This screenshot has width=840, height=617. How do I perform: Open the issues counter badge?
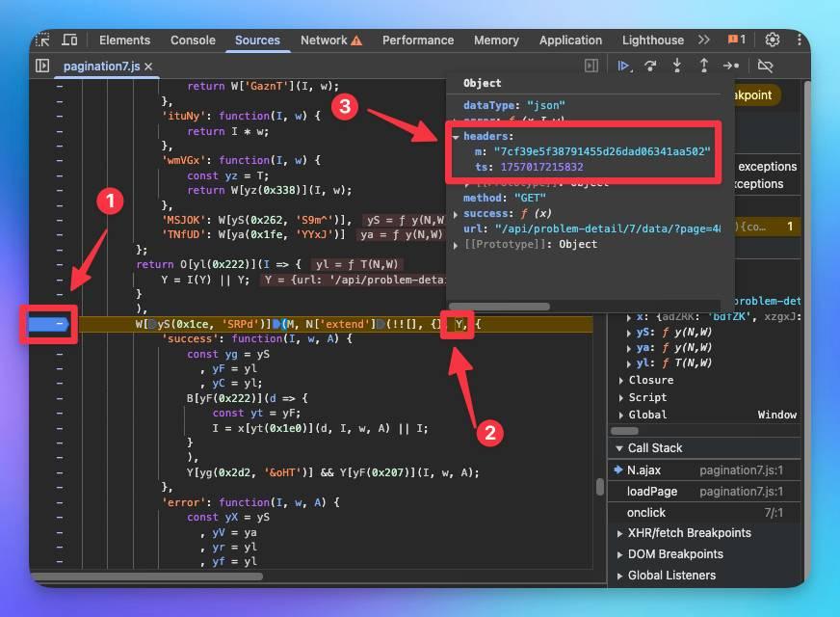pyautogui.click(x=737, y=40)
